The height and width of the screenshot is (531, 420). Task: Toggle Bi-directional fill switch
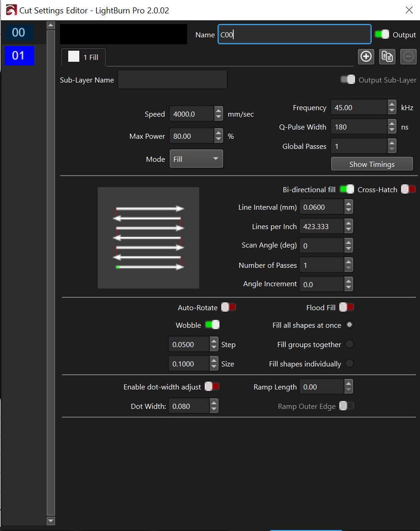click(347, 189)
